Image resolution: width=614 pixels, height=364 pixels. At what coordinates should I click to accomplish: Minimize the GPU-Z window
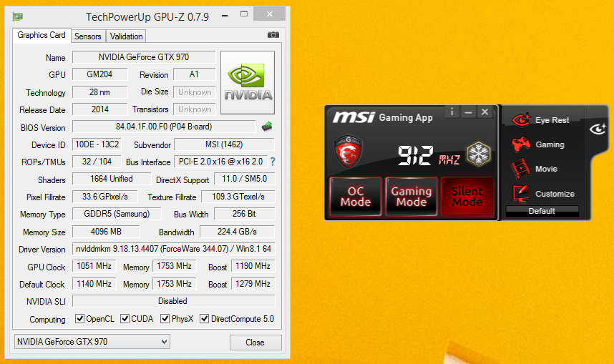pyautogui.click(x=225, y=16)
